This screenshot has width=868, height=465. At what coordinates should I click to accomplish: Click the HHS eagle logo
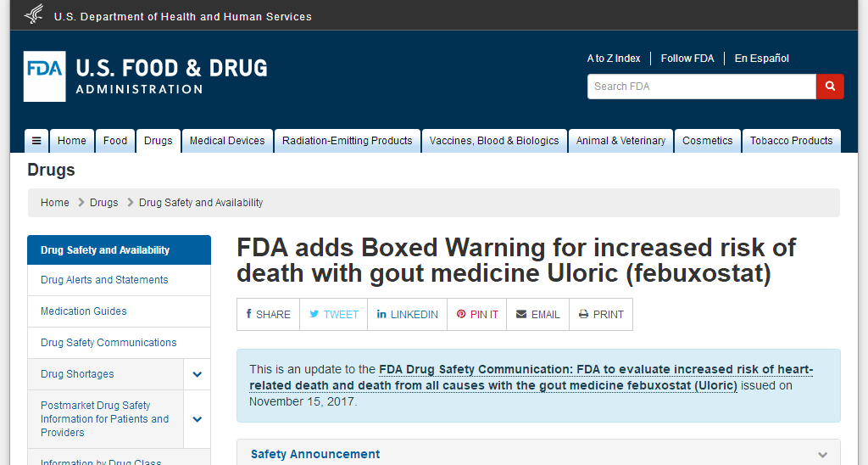click(34, 15)
